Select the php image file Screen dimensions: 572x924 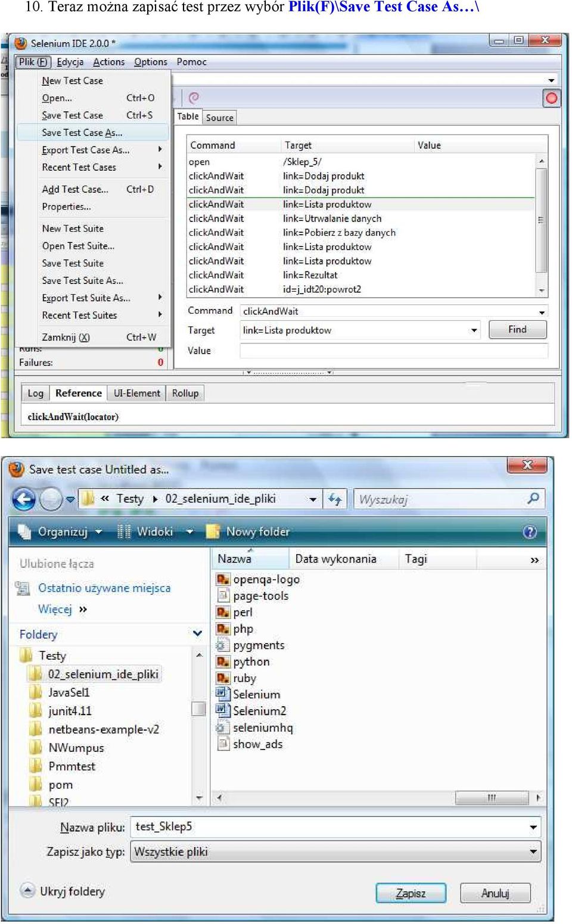coord(235,629)
